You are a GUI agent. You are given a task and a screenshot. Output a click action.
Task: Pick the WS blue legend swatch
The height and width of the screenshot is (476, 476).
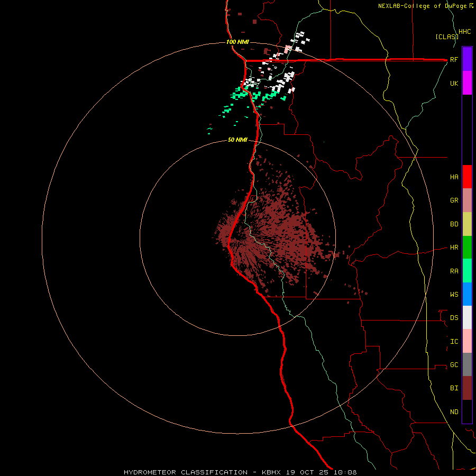pyautogui.click(x=467, y=294)
